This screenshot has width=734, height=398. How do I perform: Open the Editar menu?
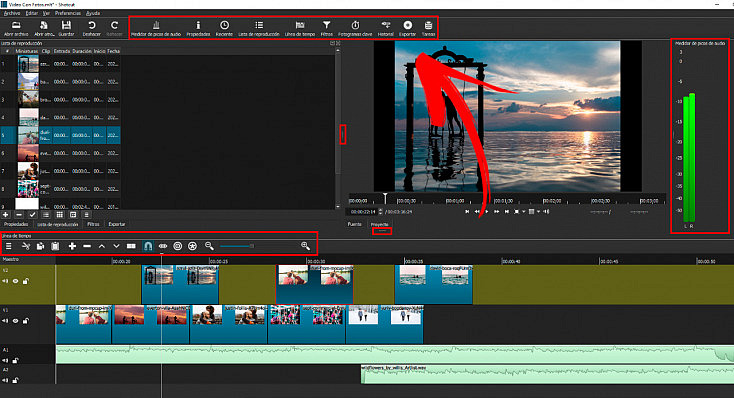[x=32, y=13]
